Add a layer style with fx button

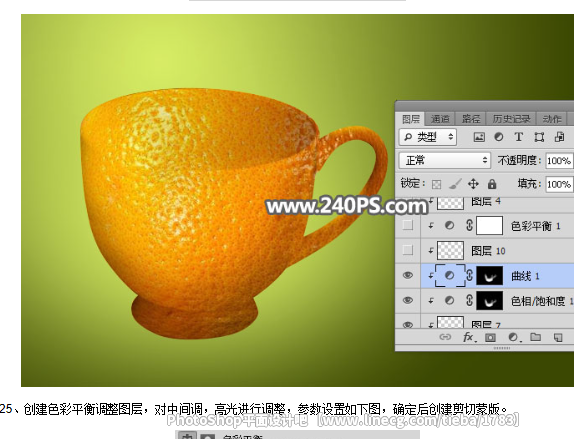tap(469, 337)
